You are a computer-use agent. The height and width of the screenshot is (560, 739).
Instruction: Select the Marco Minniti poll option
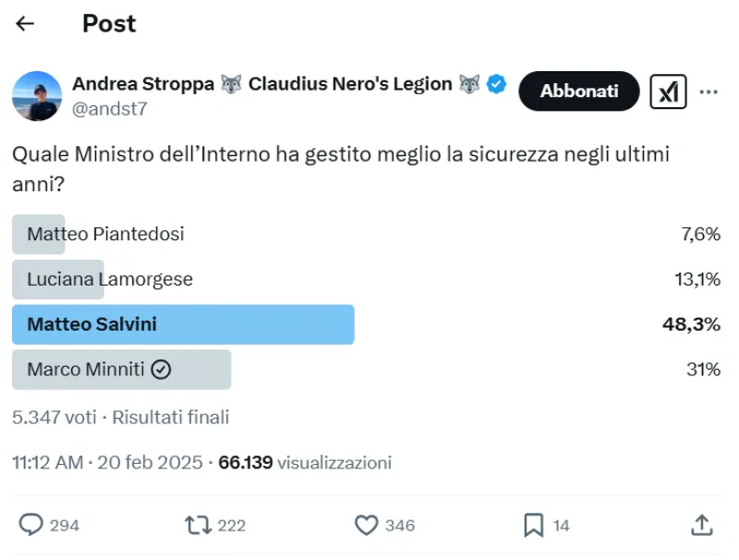(x=99, y=370)
